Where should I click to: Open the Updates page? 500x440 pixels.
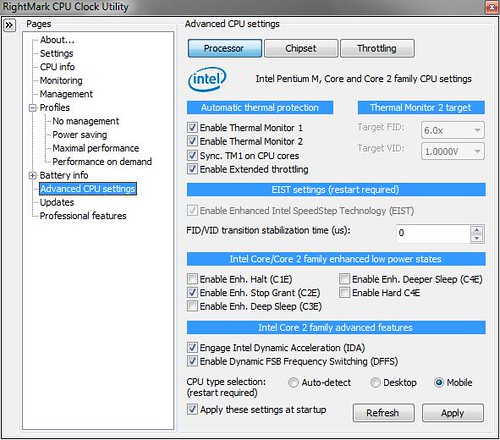click(x=57, y=202)
